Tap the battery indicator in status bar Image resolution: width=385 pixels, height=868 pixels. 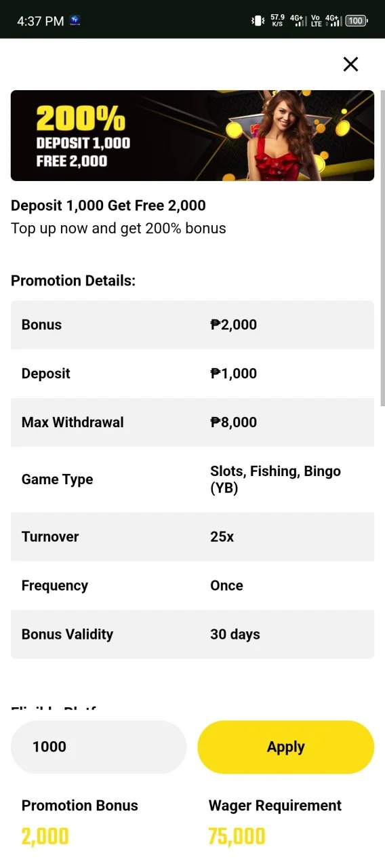[356, 21]
